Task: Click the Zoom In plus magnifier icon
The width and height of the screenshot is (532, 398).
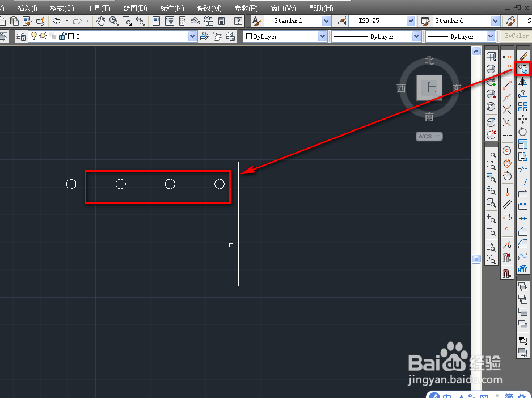Action: point(491,218)
